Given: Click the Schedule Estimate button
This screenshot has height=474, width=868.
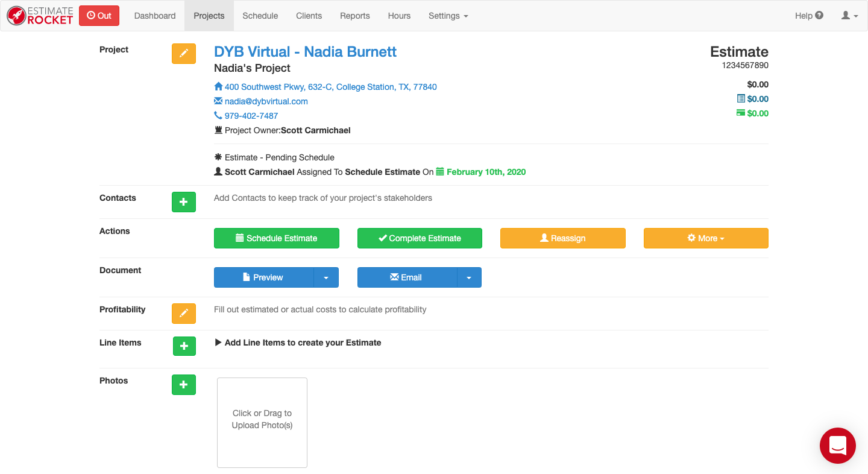Looking at the screenshot, I should tap(277, 238).
